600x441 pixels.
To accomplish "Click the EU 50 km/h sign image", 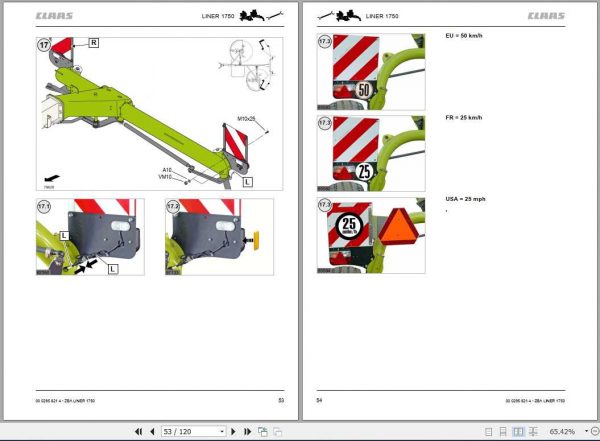I will tap(371, 72).
